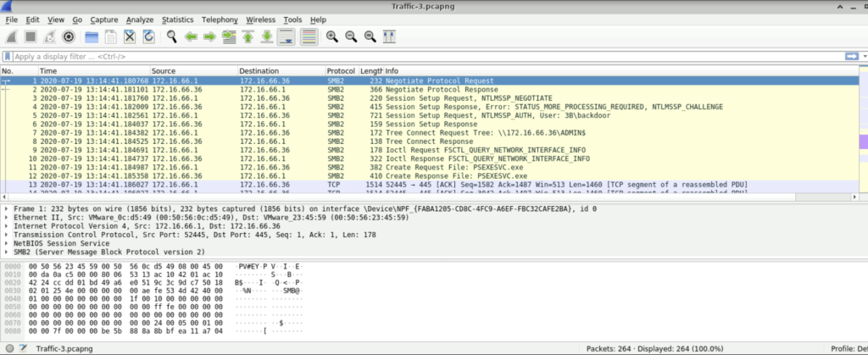868x355 pixels.
Task: Click the reload capture file icon
Action: pos(148,36)
